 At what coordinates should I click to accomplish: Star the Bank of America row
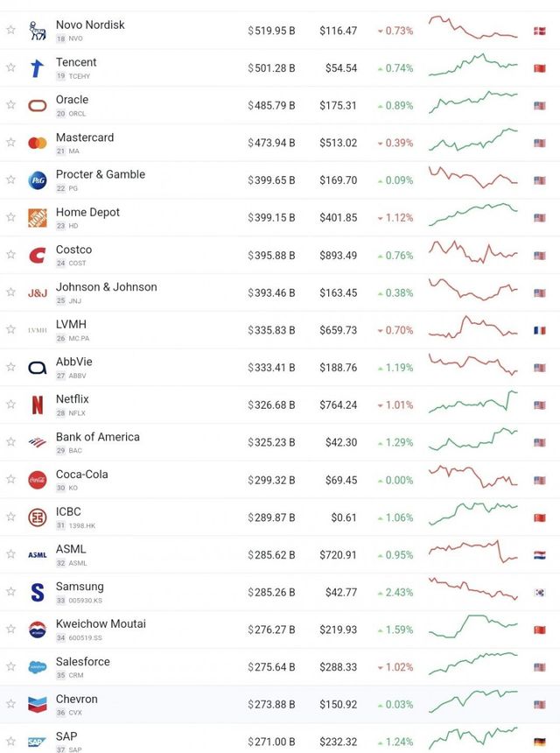(10, 442)
